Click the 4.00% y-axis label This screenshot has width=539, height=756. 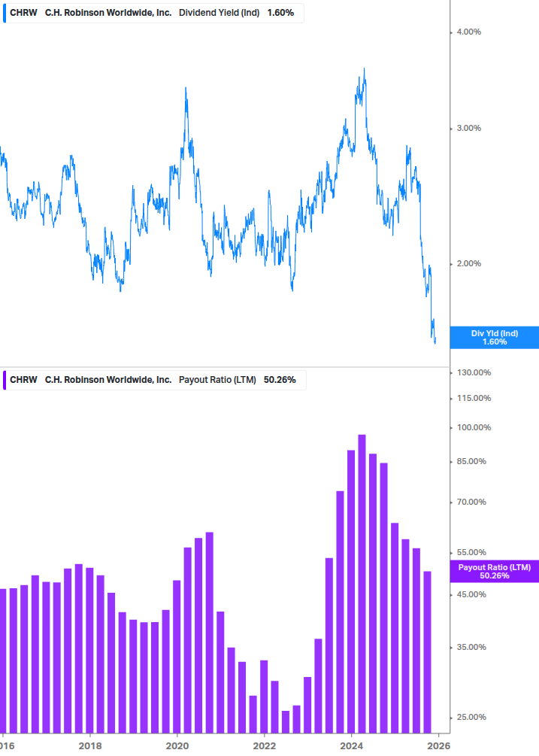(468, 32)
